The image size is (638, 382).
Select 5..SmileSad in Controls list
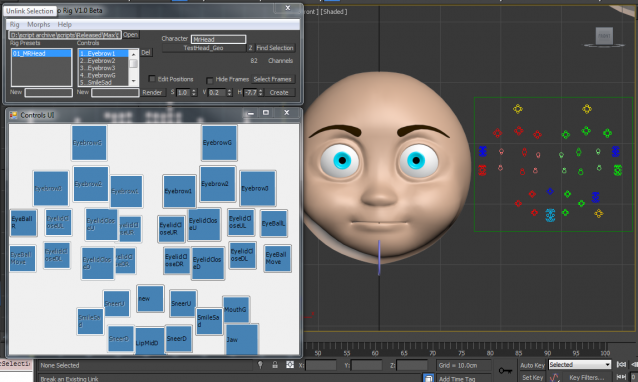(104, 82)
